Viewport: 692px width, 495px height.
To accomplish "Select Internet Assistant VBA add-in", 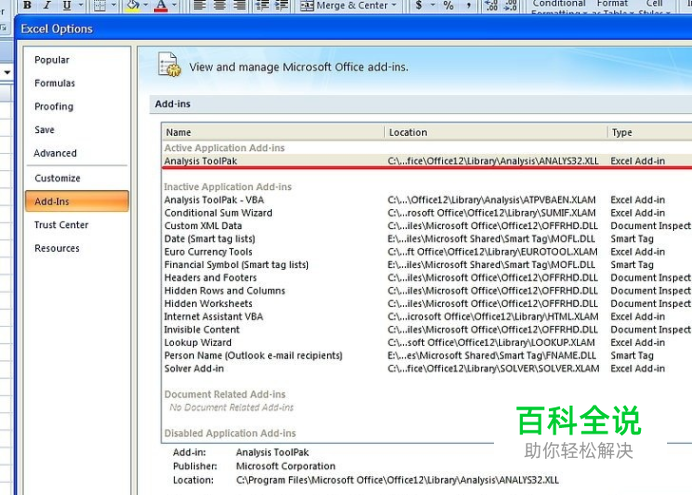I will pos(427,317).
